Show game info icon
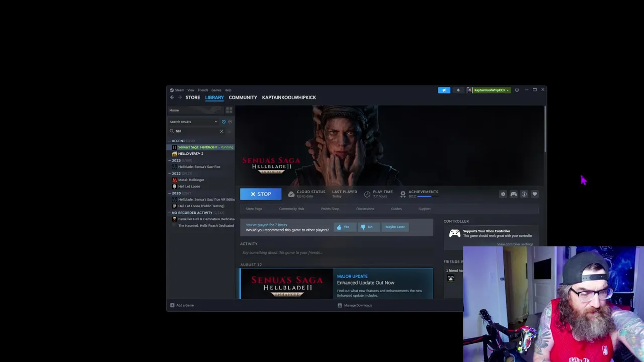Image resolution: width=644 pixels, height=362 pixels. (x=524, y=194)
